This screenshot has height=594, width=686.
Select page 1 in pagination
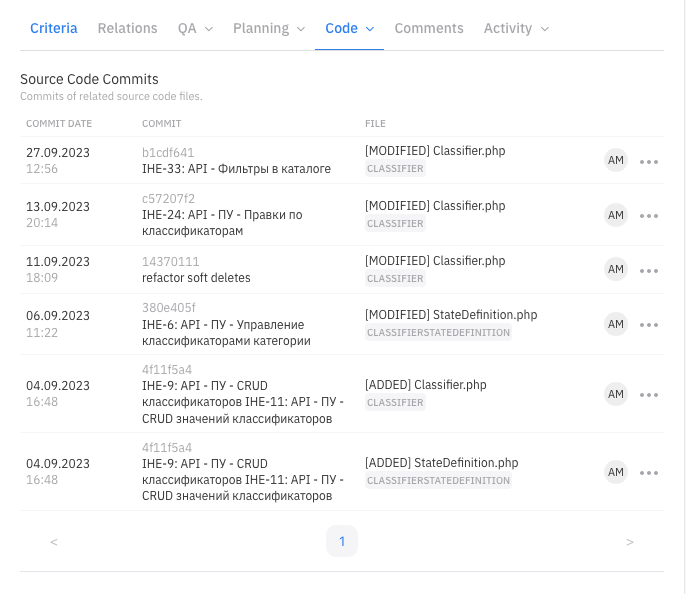342,542
